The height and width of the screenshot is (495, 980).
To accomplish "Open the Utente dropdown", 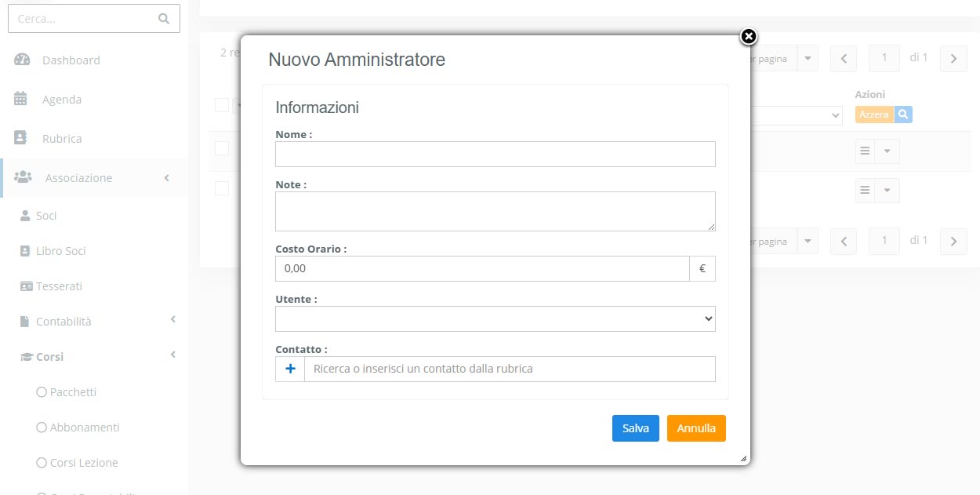I will [x=495, y=318].
